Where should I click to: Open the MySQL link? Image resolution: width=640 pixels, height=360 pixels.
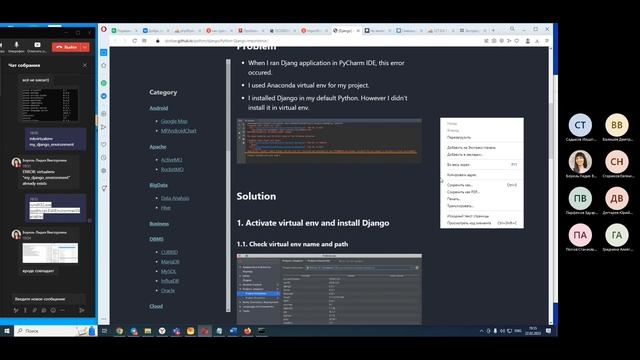click(x=168, y=271)
